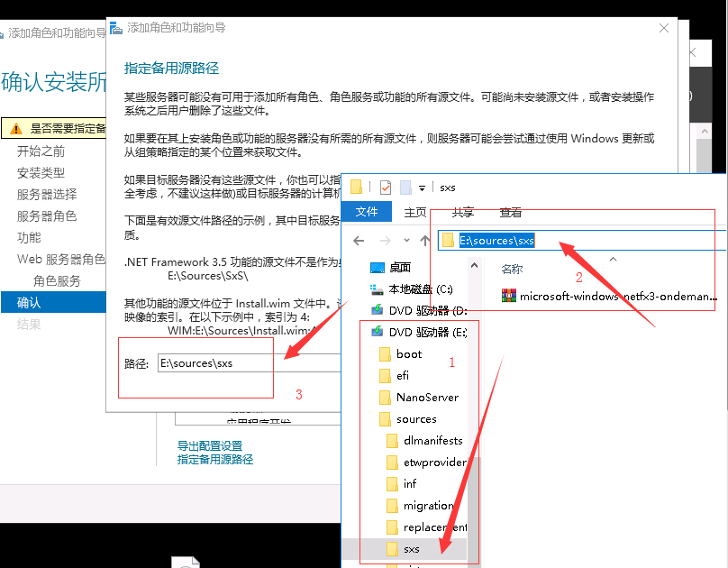
Task: Select the NanoServer folder in the tree
Action: pos(426,397)
